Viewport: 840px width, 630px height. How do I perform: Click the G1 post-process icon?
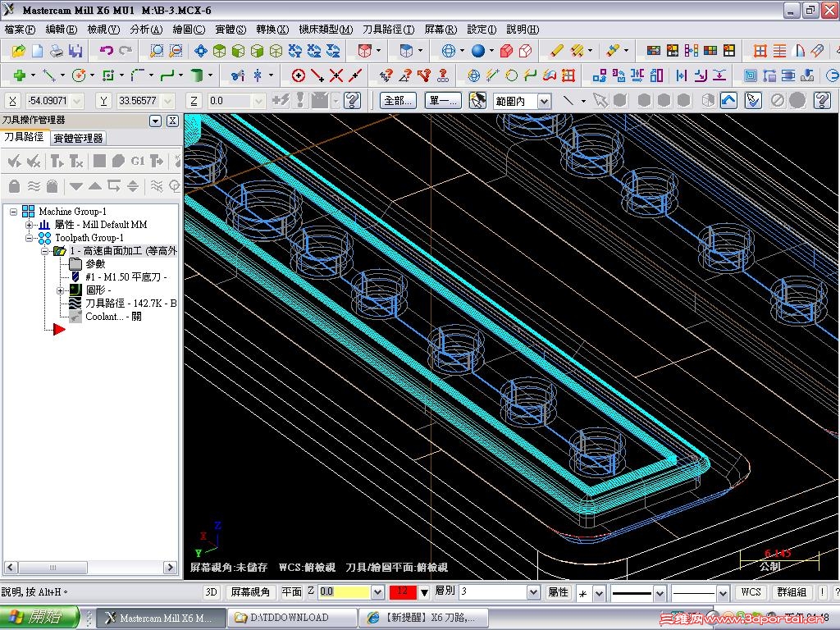[x=137, y=161]
